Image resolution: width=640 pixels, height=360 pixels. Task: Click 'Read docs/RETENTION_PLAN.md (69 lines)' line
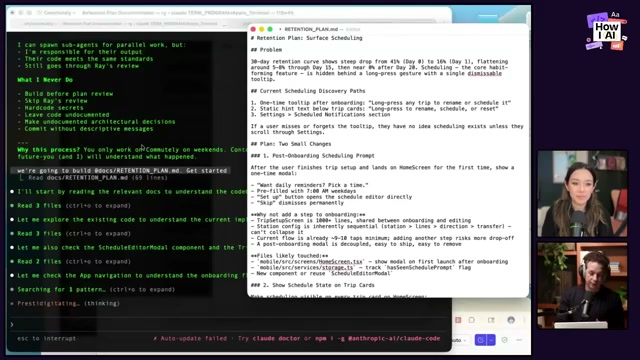pyautogui.click(x=98, y=178)
